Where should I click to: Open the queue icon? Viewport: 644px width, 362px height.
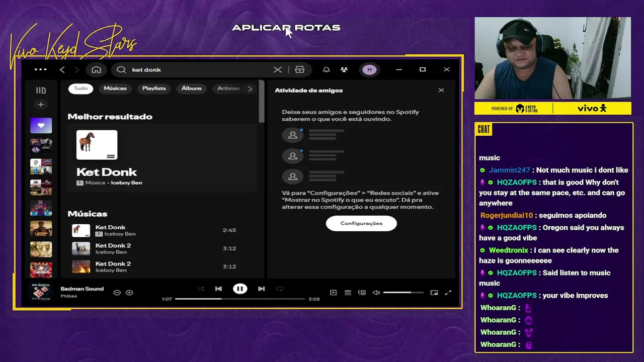(x=348, y=293)
